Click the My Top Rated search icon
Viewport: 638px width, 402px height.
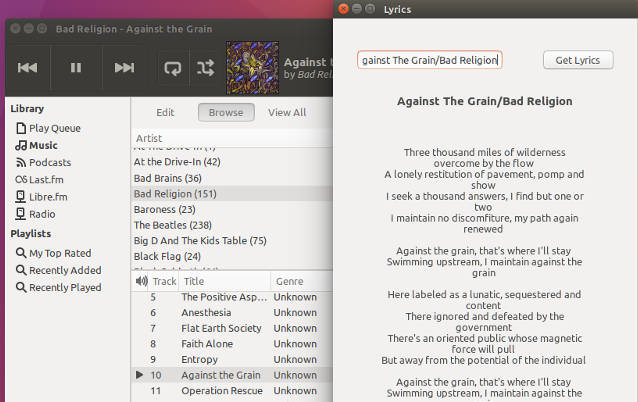coord(21,253)
